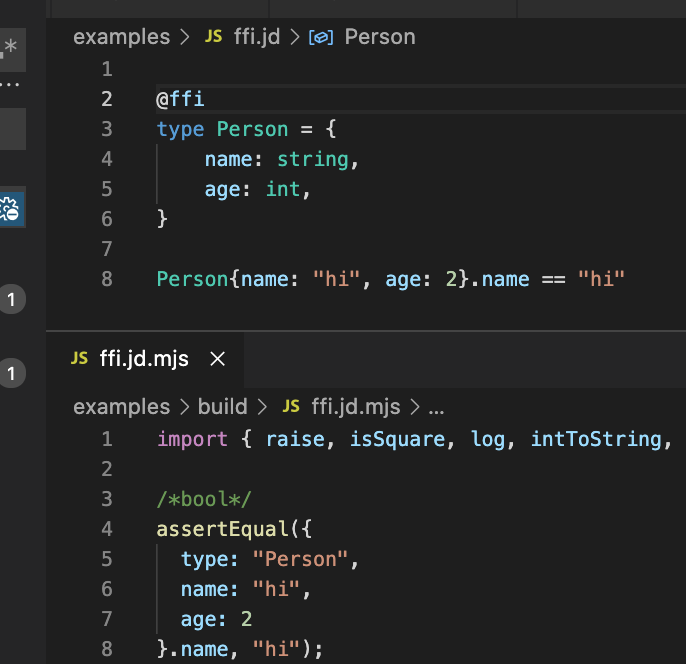The height and width of the screenshot is (664, 686).
Task: Click the JS icon in the lower breadcrumb
Action: click(x=291, y=406)
